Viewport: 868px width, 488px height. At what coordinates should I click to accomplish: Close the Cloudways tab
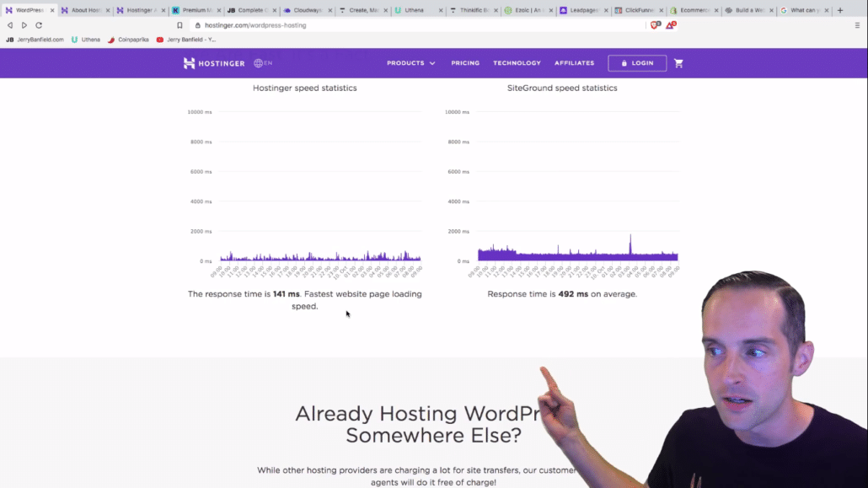[330, 10]
